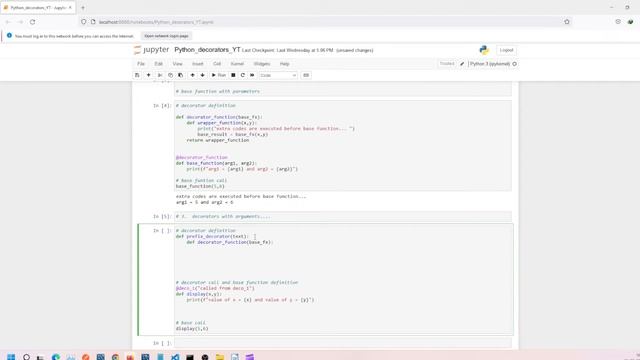Screen dimensions: 640x360
Task: Open the Help menu
Action: [x=284, y=64]
